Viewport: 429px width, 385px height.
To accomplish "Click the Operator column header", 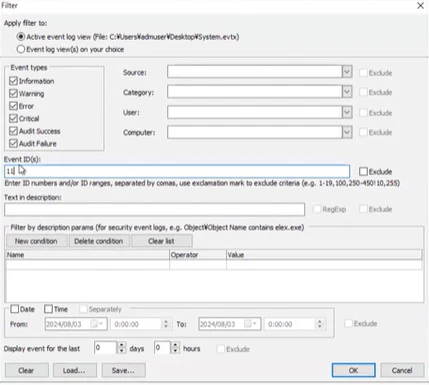I will [198, 255].
